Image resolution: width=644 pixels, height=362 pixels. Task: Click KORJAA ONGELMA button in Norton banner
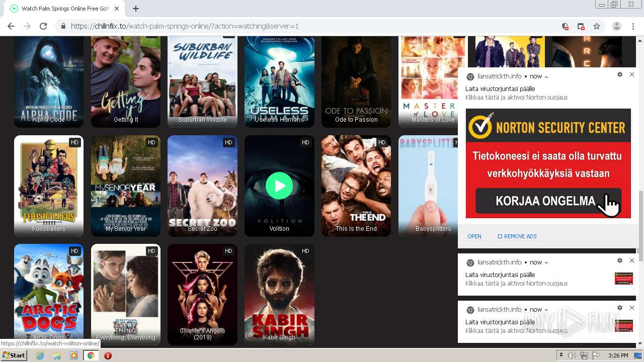(x=548, y=201)
